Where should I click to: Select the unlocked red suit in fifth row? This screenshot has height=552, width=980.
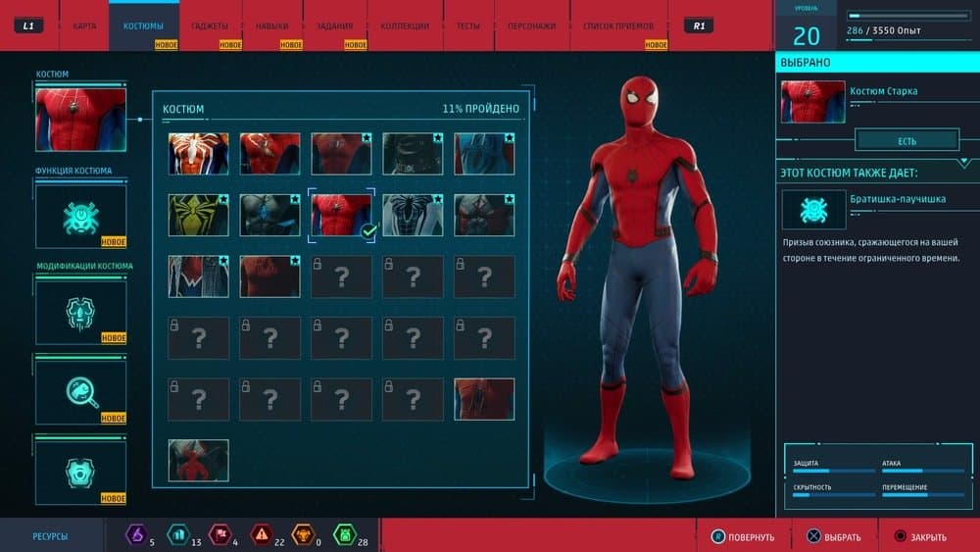[x=484, y=399]
